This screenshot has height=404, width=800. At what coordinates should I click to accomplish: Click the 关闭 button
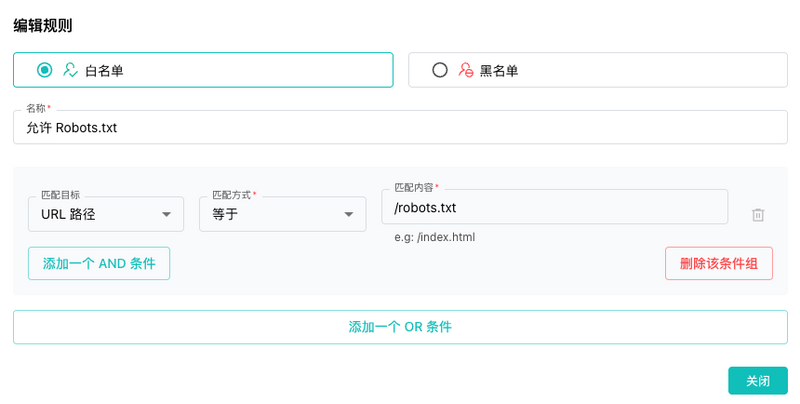[758, 381]
